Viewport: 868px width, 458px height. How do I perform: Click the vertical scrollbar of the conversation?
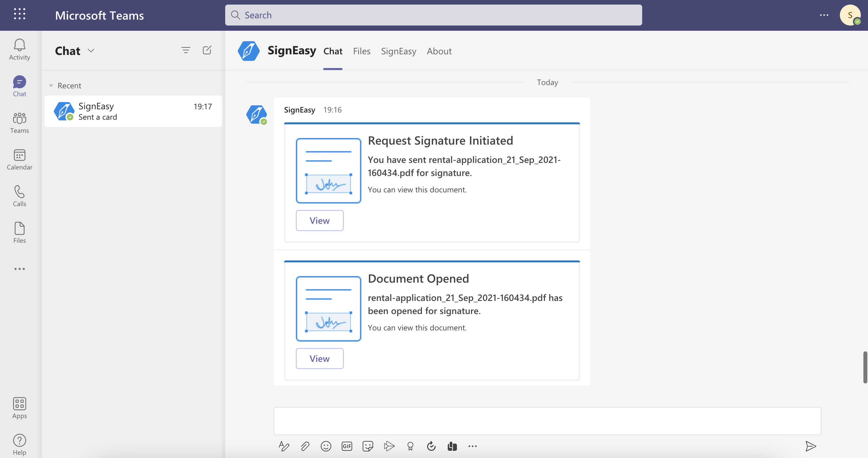(x=865, y=367)
